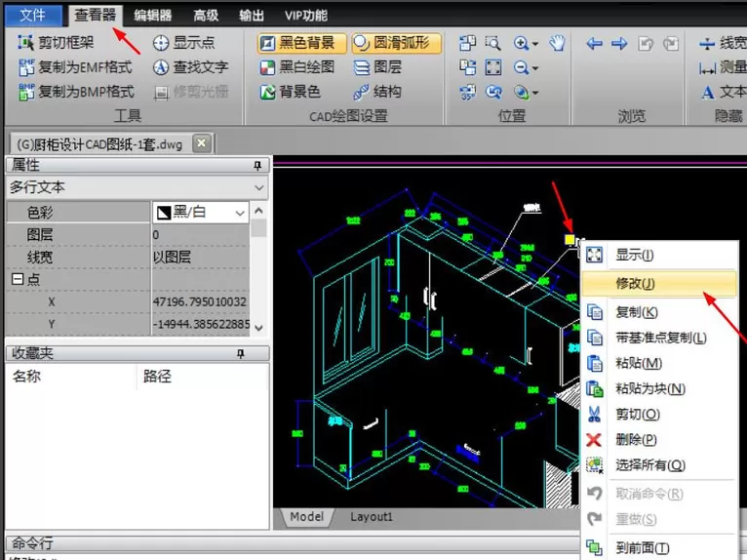The image size is (747, 560).
Task: Choose 剪切框架 clip frame tool
Action: [56, 42]
